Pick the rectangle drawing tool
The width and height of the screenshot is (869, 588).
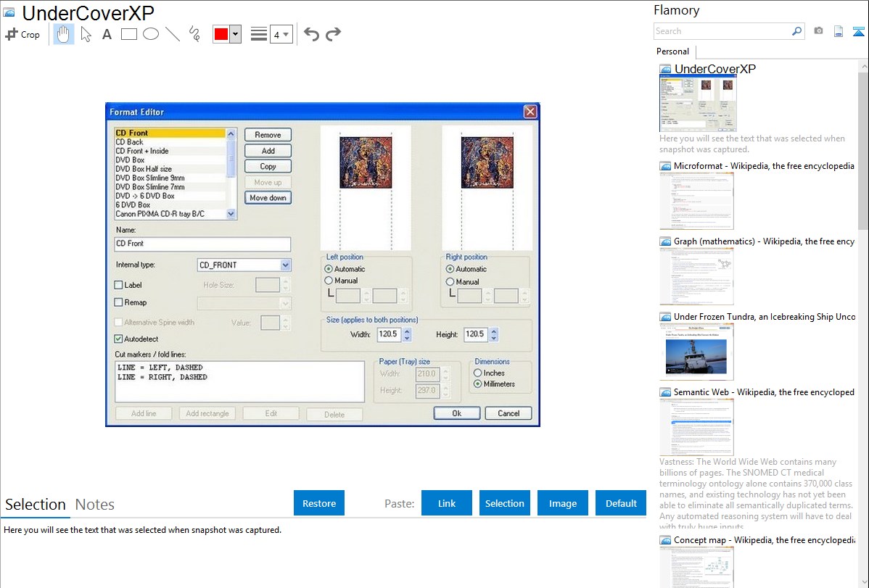click(x=129, y=34)
